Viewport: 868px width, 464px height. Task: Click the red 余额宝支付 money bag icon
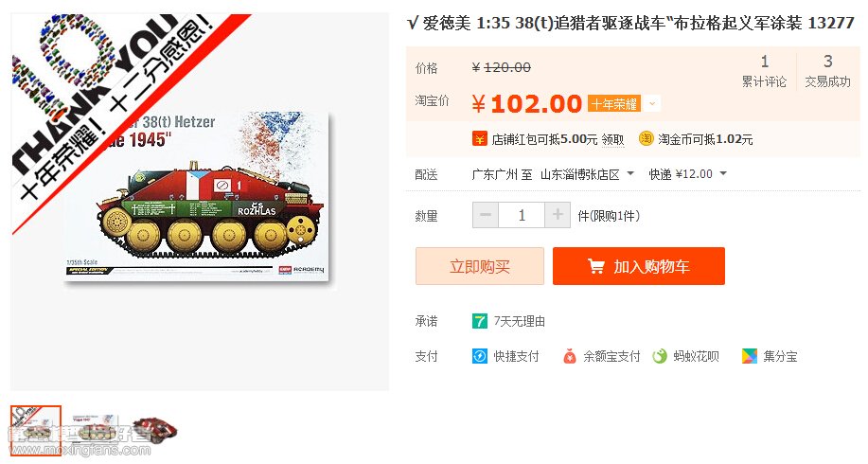click(570, 356)
